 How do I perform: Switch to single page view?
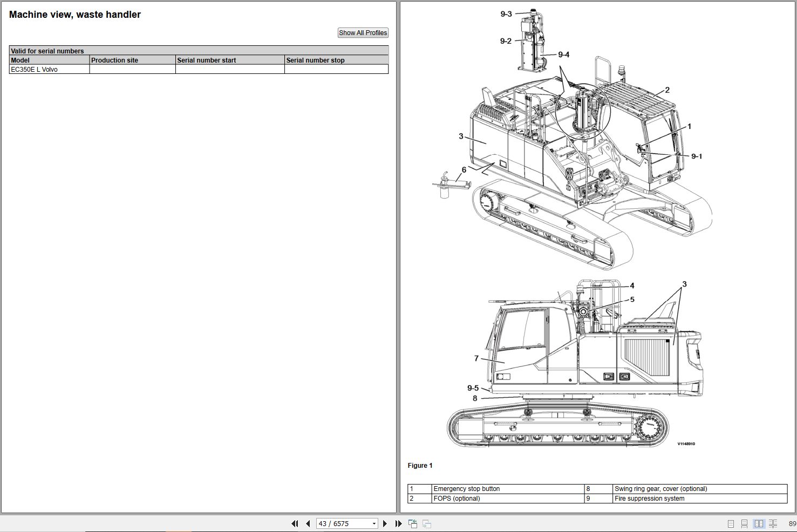click(x=731, y=523)
